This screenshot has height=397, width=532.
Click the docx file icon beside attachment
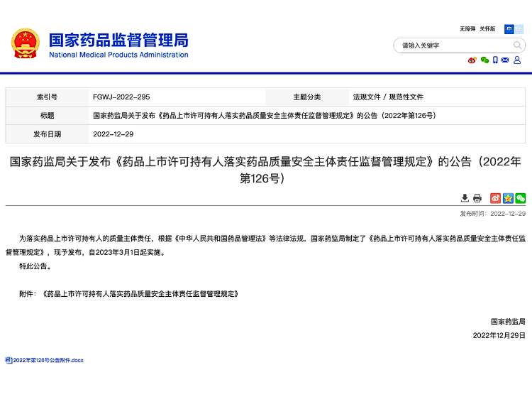click(9, 361)
